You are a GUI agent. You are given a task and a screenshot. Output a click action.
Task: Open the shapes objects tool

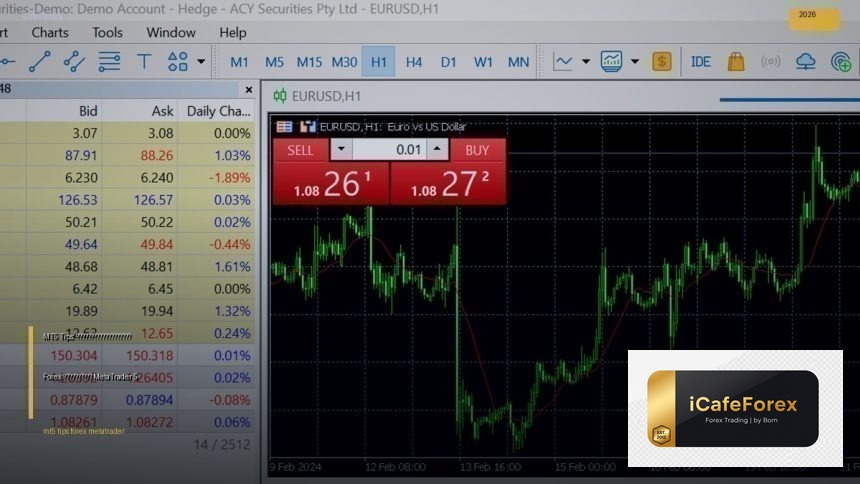coord(178,61)
